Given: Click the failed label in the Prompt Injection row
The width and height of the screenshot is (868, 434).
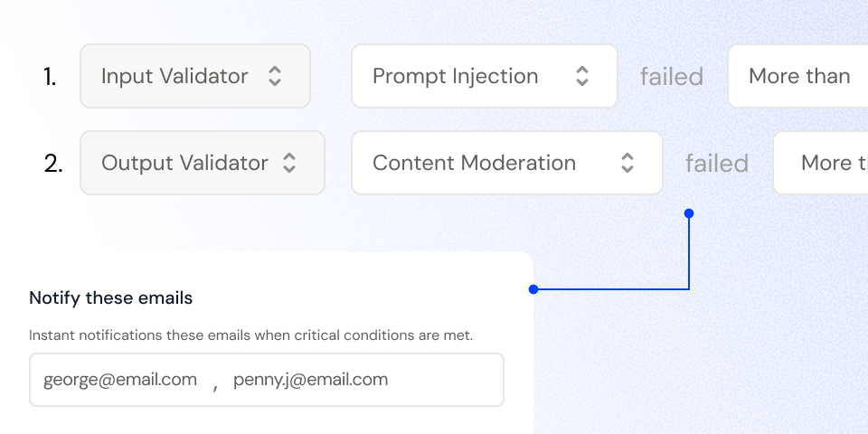Looking at the screenshot, I should (672, 77).
